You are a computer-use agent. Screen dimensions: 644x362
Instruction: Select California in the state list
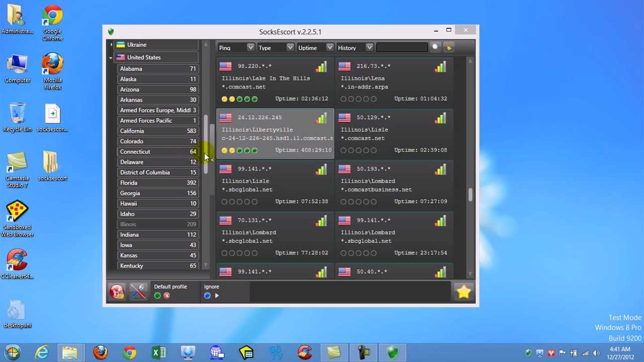pos(158,131)
